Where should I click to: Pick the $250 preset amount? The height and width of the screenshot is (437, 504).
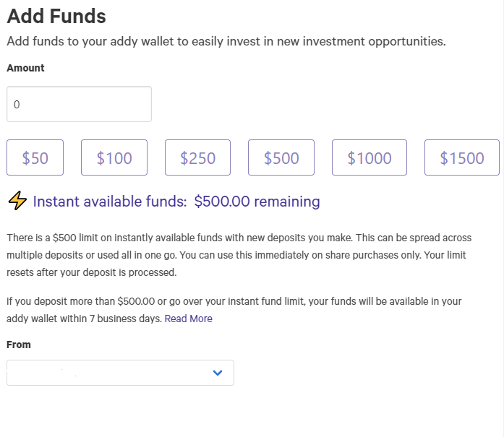click(197, 158)
